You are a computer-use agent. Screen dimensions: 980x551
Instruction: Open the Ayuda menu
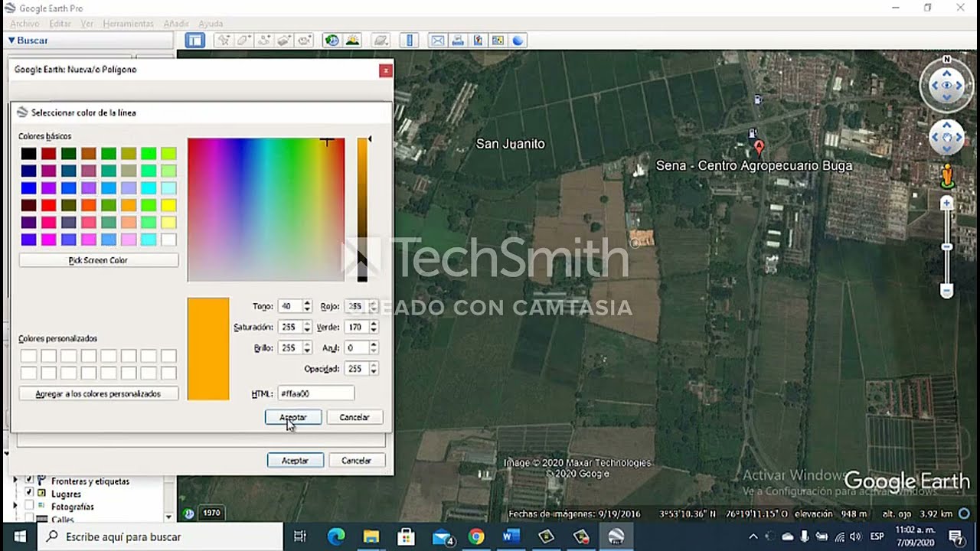point(211,24)
